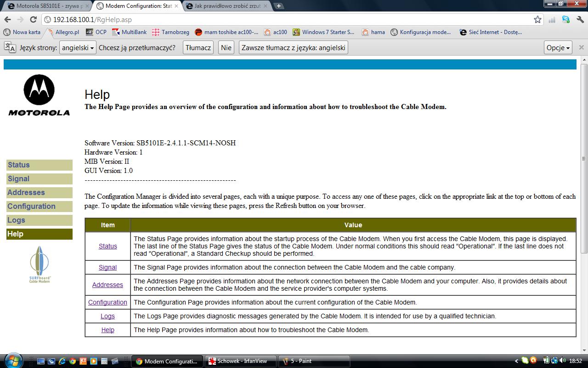Click the signal bars extension icon
The image size is (588, 368).
[552, 19]
